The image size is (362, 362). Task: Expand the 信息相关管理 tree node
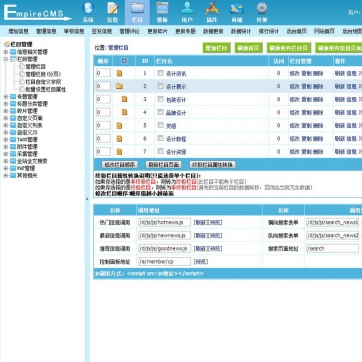[x=6, y=52]
